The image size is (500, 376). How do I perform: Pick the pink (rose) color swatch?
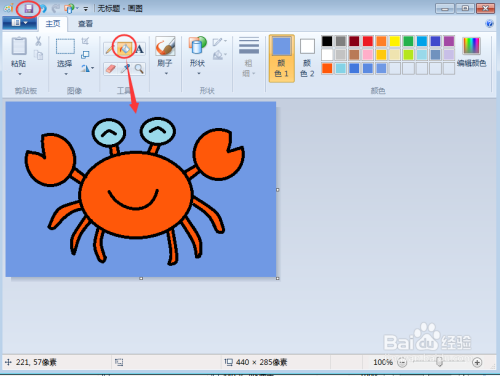point(368,55)
